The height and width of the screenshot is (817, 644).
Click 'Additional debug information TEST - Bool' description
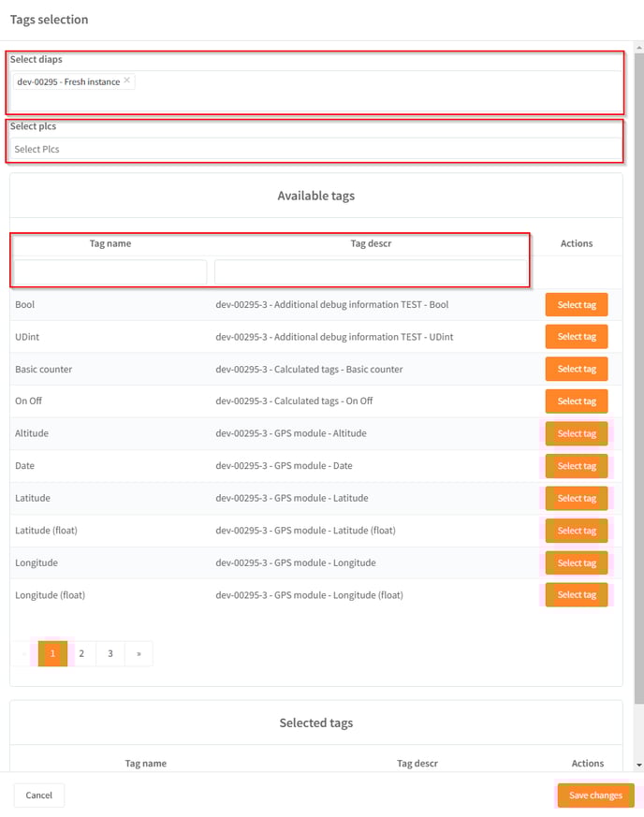click(332, 305)
